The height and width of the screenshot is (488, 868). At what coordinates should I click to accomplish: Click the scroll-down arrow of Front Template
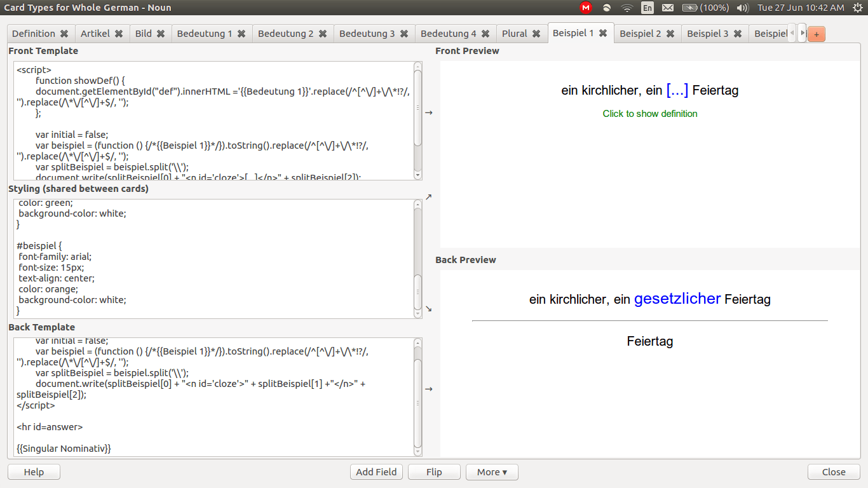pyautogui.click(x=417, y=175)
